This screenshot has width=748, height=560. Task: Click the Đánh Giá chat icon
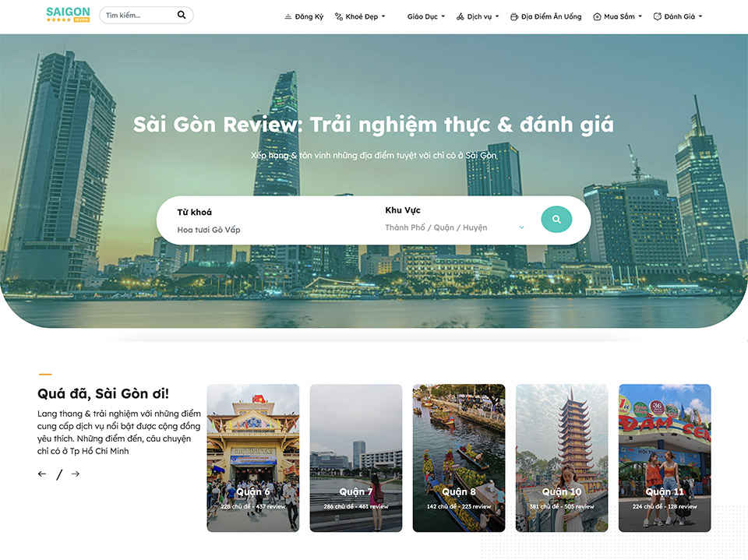pos(657,16)
